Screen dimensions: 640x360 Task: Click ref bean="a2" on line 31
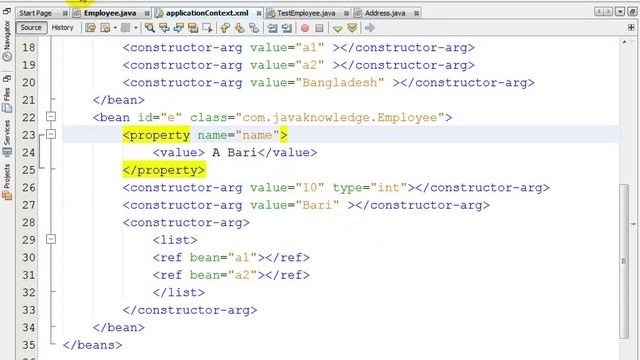231,275
